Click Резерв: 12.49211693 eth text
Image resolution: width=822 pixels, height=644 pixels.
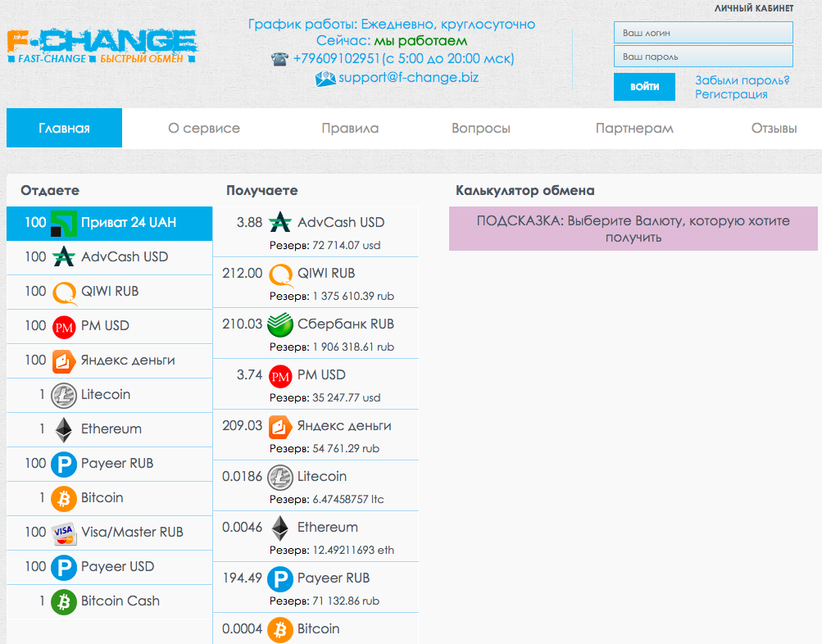[x=332, y=551]
